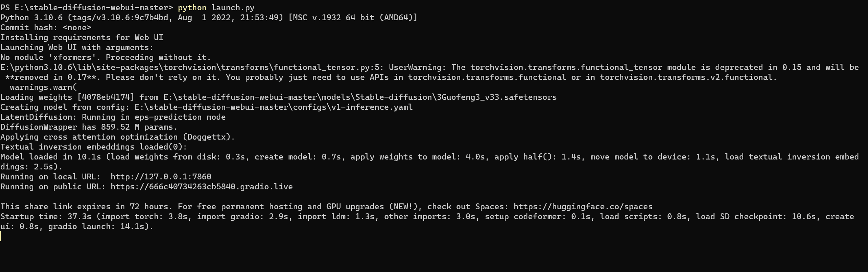Viewport: 868px width, 272px height.
Task: Click the huggingface.co/spaces link
Action: coord(583,206)
